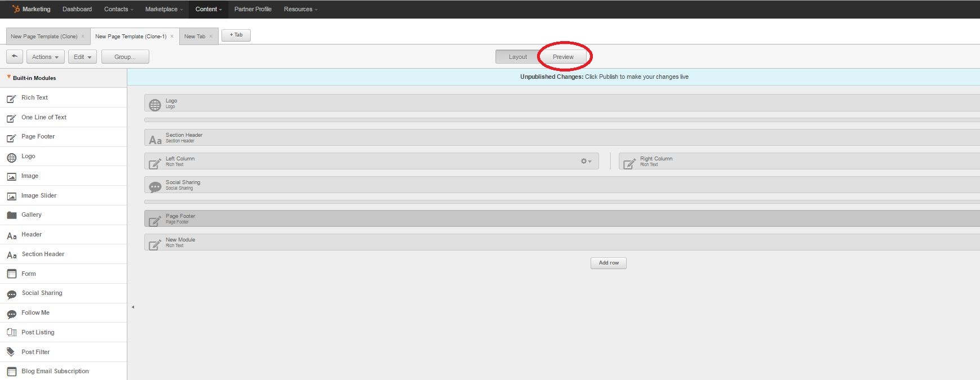The image size is (980, 380).
Task: Click the back arrow button in the toolbar
Action: tap(15, 57)
